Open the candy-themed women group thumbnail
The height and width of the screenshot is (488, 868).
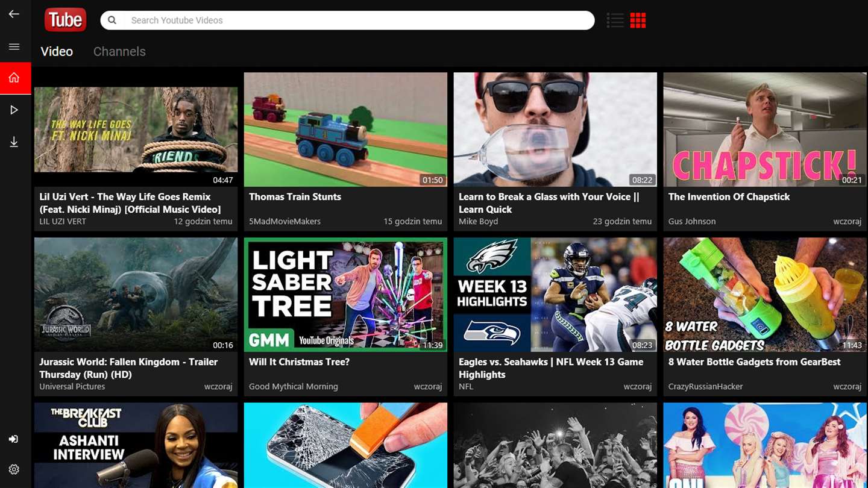point(765,445)
